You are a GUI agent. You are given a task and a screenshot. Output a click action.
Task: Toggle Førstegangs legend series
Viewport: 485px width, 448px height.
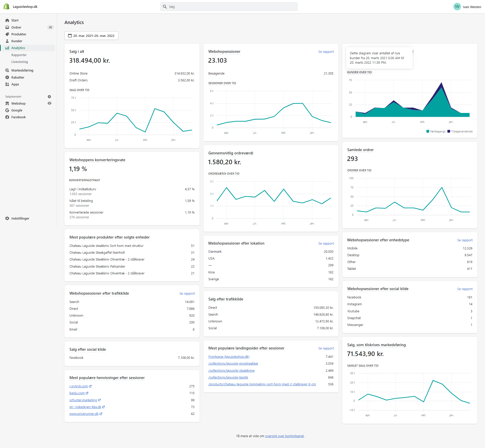click(x=436, y=131)
